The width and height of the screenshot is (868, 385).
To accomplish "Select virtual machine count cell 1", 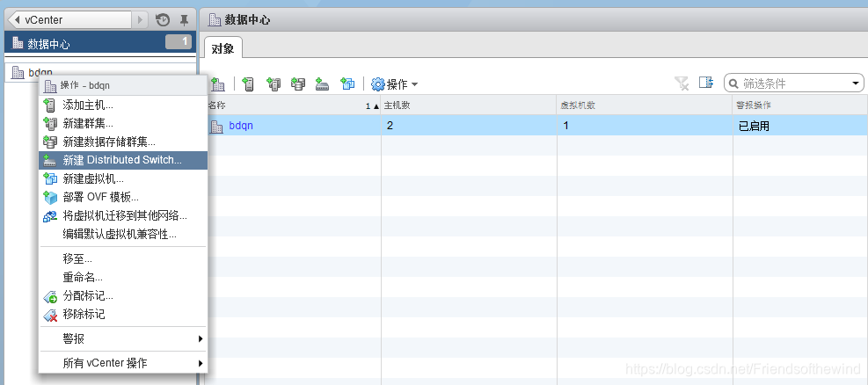I will [645, 126].
